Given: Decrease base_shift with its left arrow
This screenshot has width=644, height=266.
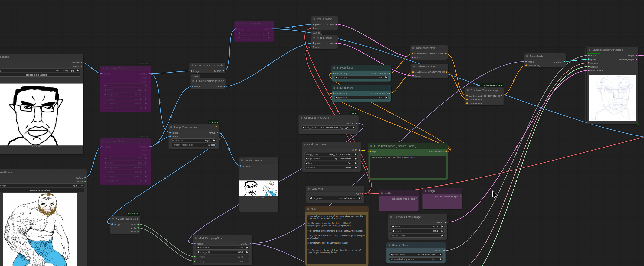Looking at the screenshot, I should [x=198, y=252].
